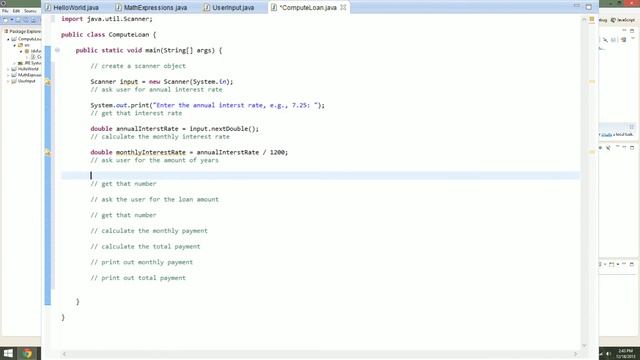This screenshot has width=640, height=360.
Task: Click horizontal scrollbar left arrow in editor
Action: click(64, 354)
